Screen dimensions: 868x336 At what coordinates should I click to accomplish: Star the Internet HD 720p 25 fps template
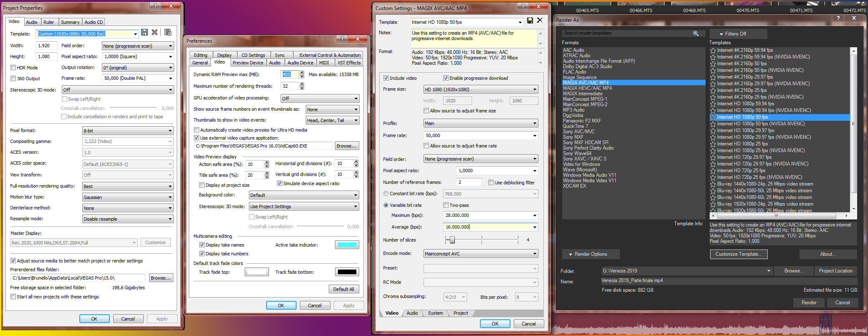(713, 171)
